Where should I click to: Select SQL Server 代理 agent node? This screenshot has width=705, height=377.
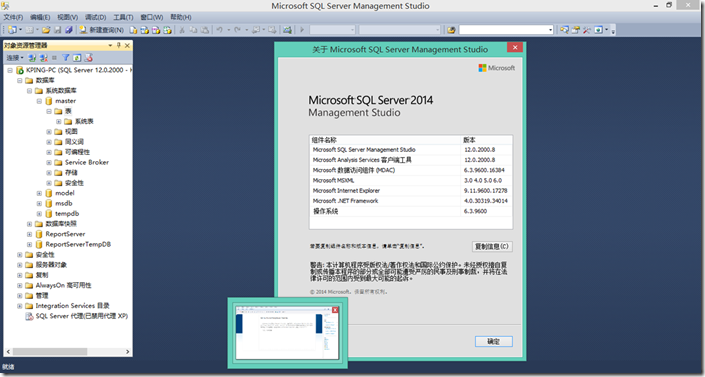76,316
